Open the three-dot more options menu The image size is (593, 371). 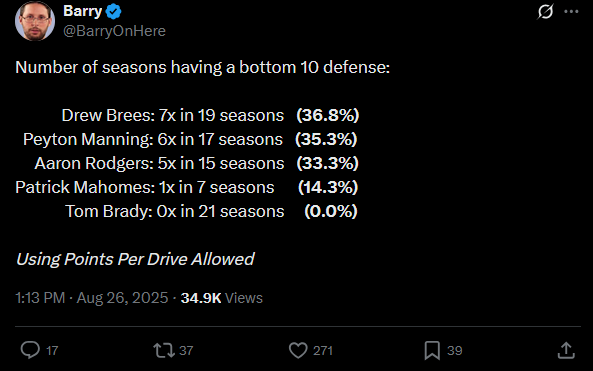(x=571, y=12)
